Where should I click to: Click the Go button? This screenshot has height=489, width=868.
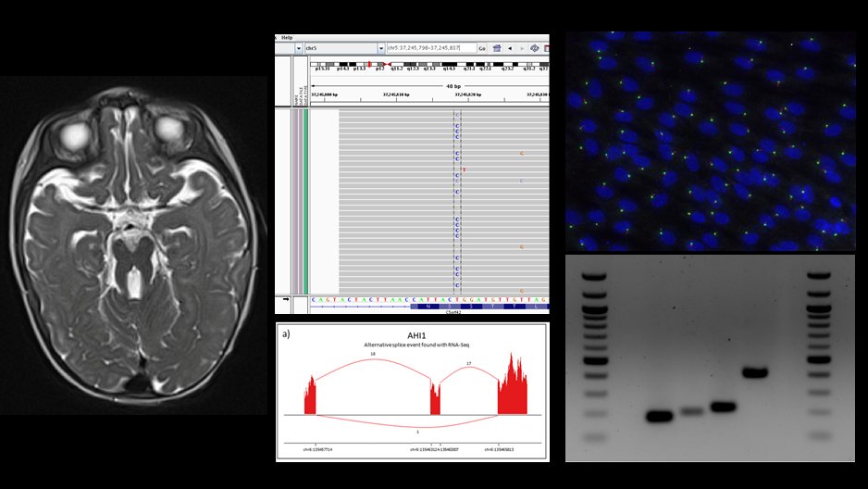482,49
